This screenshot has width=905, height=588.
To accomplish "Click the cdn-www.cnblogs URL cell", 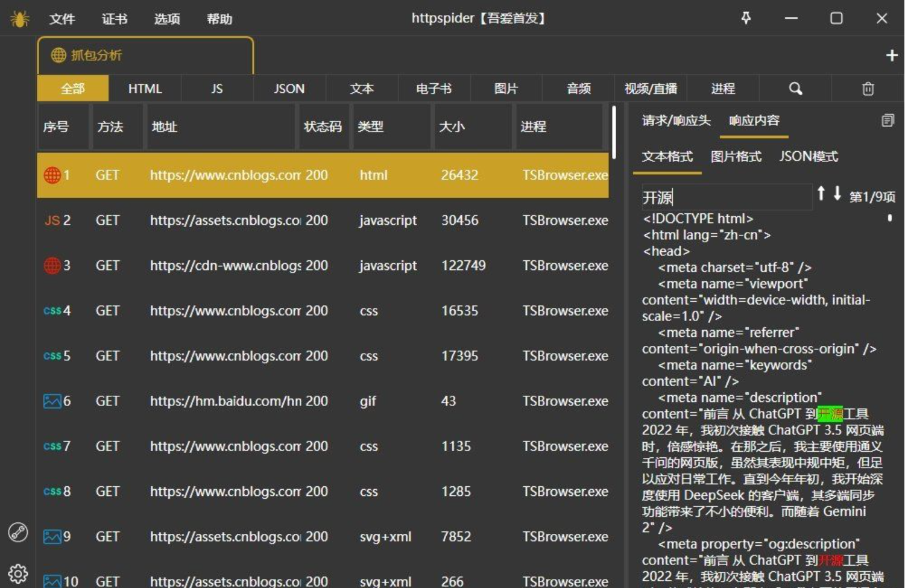I will tap(226, 266).
